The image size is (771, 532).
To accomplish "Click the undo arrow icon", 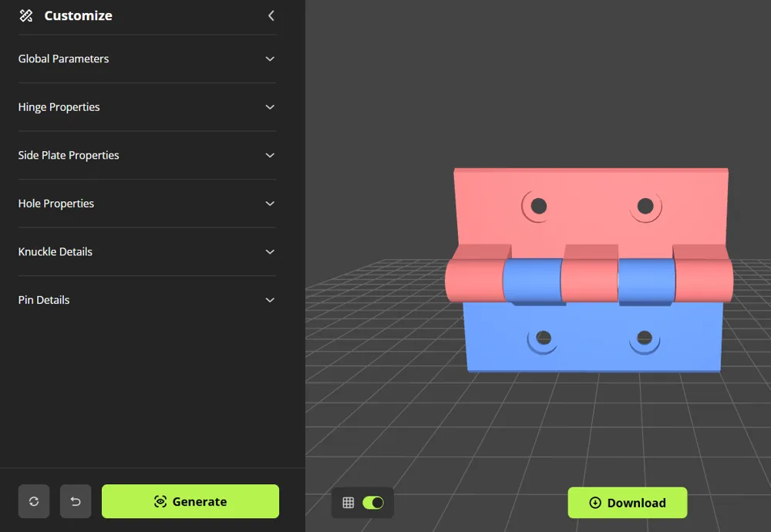I will (x=75, y=501).
